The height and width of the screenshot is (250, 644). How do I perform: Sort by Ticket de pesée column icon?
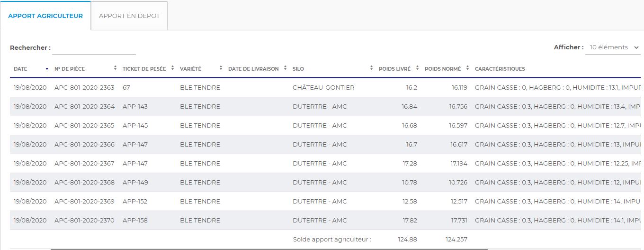pos(173,69)
